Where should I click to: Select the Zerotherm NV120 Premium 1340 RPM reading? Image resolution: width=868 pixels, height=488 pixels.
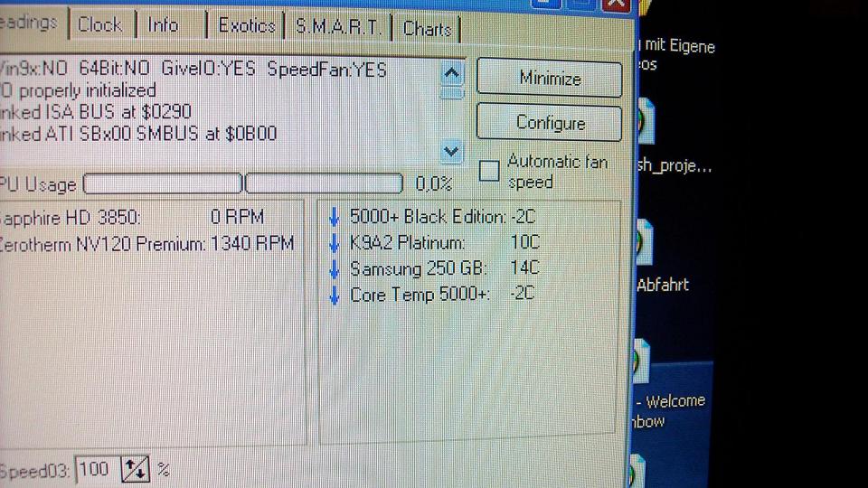point(146,244)
